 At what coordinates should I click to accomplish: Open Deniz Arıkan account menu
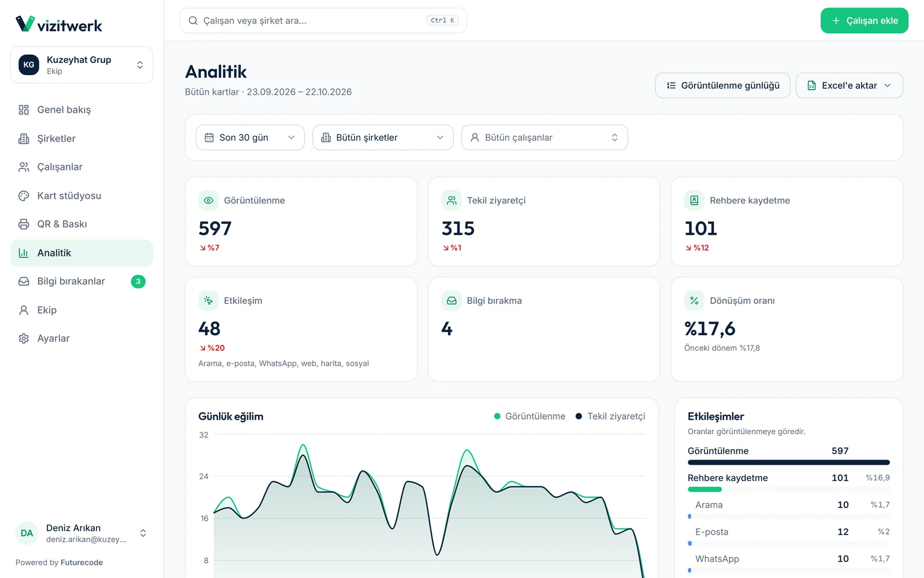click(81, 533)
